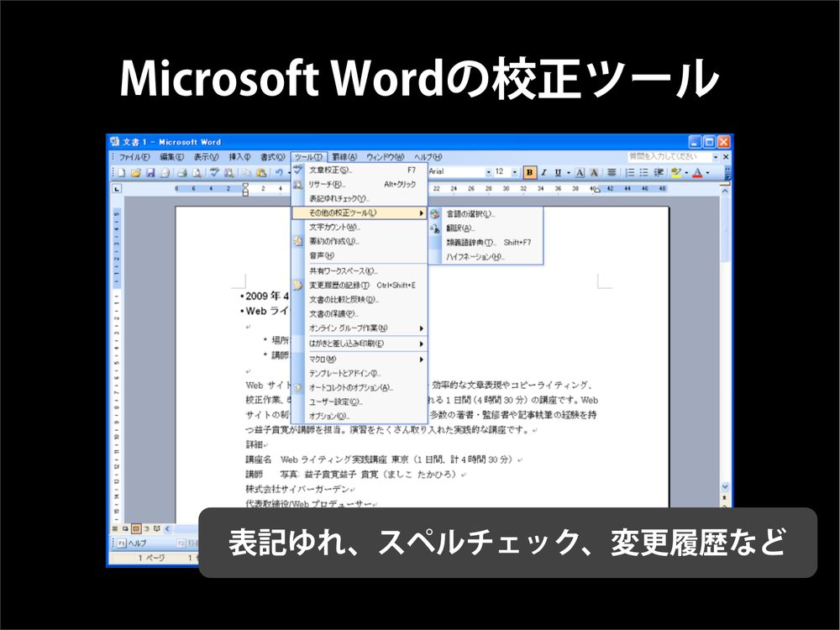Switch to Web Layout view
The height and width of the screenshot is (630, 840).
(x=125, y=528)
